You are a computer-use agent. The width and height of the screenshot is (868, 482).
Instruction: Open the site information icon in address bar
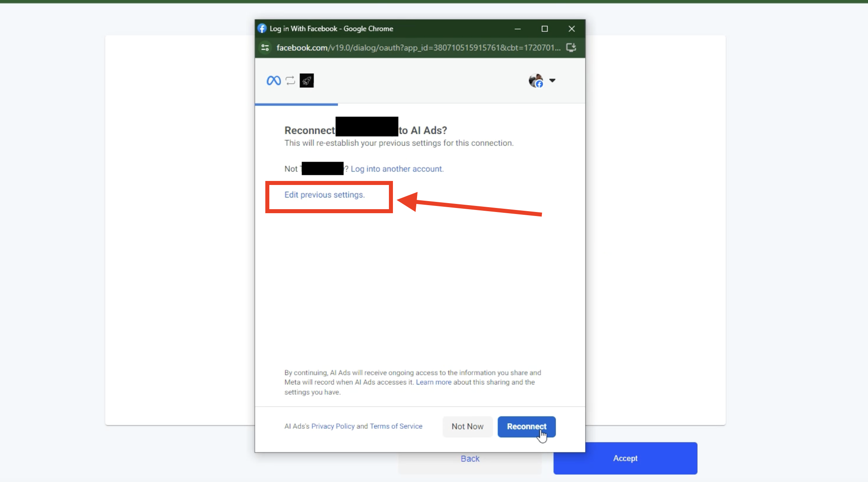[265, 48]
